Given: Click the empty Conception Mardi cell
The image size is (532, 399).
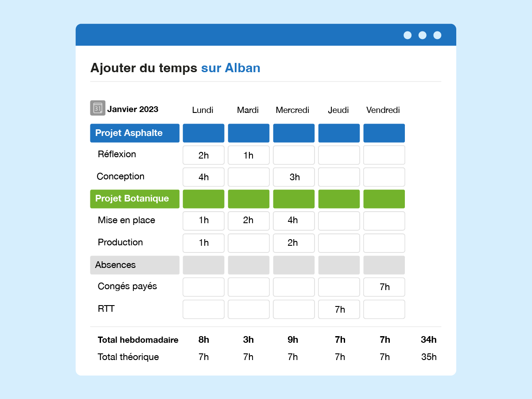Looking at the screenshot, I should click(249, 177).
